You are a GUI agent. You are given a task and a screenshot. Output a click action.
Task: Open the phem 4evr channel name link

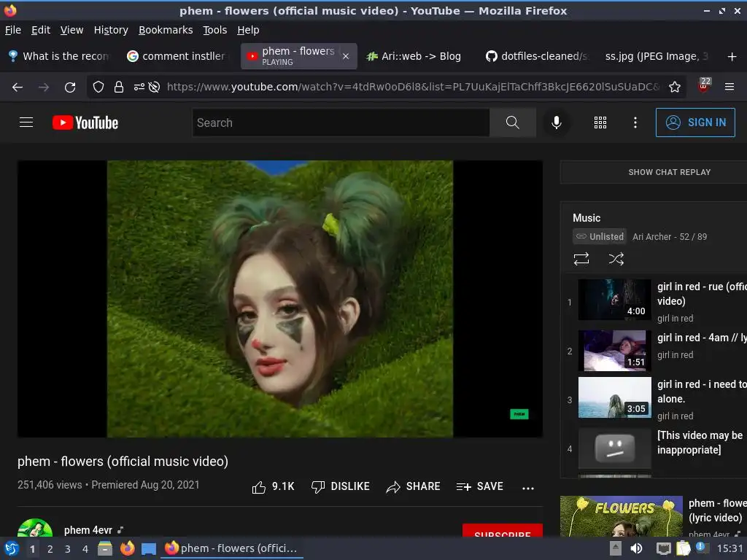pos(88,530)
